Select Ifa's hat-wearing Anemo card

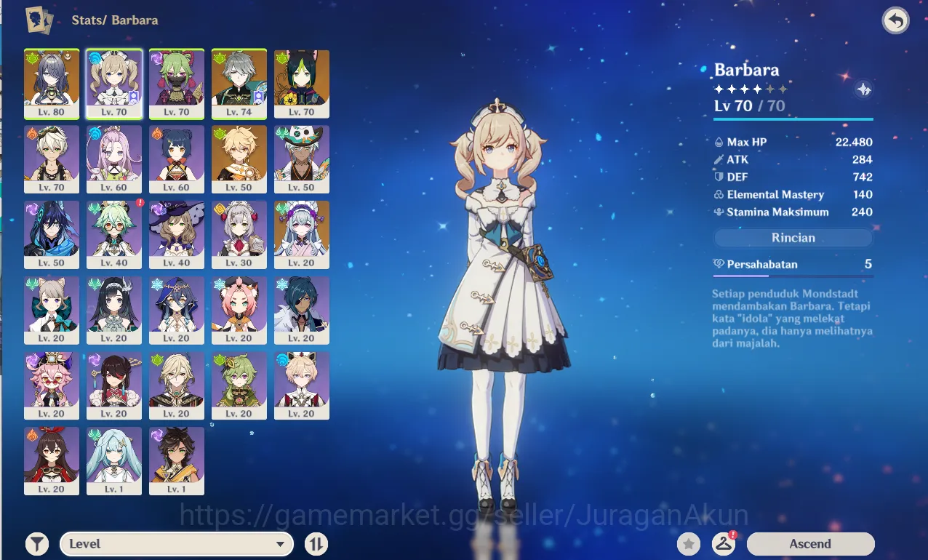302,159
